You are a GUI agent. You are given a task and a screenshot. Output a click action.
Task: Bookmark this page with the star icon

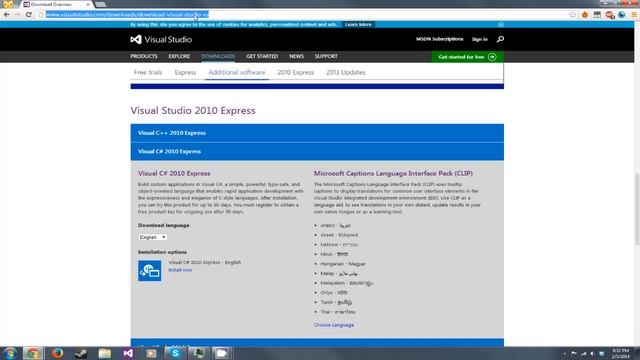click(573, 15)
